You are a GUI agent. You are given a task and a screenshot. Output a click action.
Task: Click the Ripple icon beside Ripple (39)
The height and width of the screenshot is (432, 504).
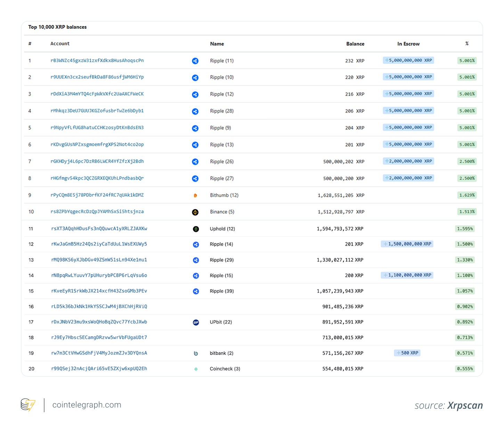[196, 291]
